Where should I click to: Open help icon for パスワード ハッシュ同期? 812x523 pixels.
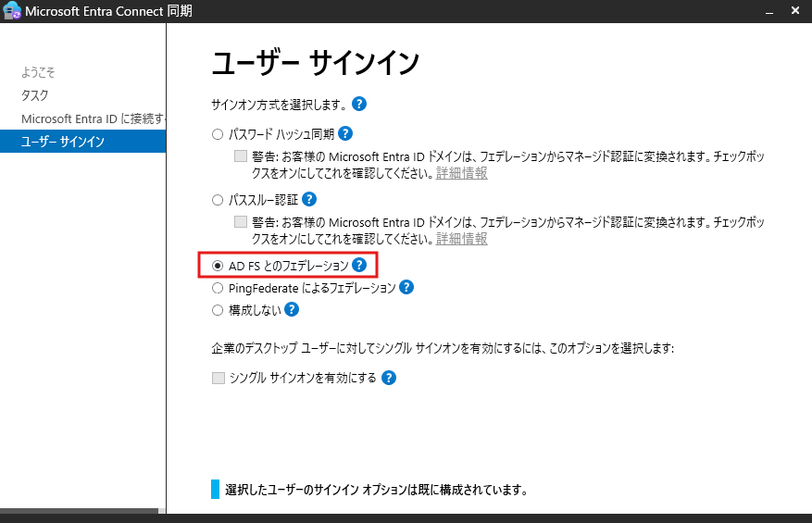tap(345, 133)
